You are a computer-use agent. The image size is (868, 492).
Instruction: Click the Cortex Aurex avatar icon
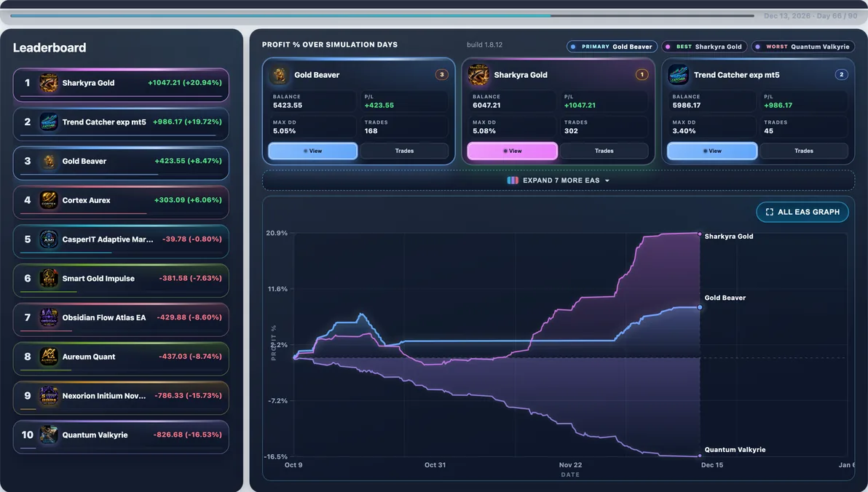point(49,200)
